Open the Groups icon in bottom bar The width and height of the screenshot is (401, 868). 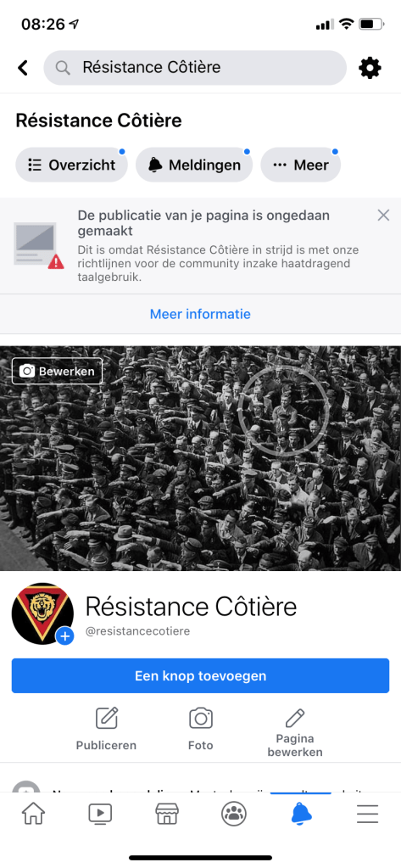coord(234,813)
